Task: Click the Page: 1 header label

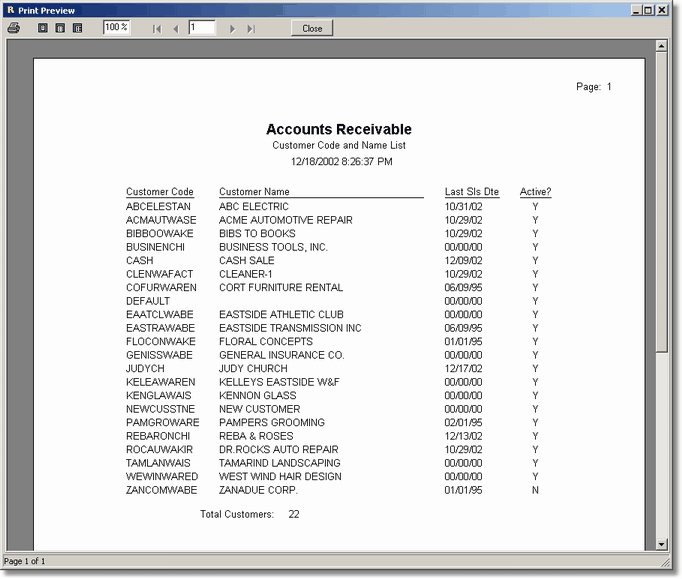Action: (x=594, y=87)
